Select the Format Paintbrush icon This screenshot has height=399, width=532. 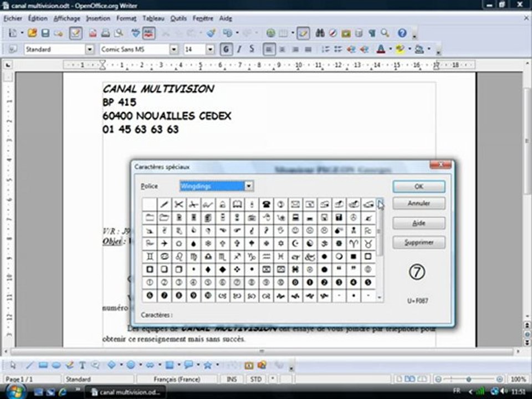(211, 33)
